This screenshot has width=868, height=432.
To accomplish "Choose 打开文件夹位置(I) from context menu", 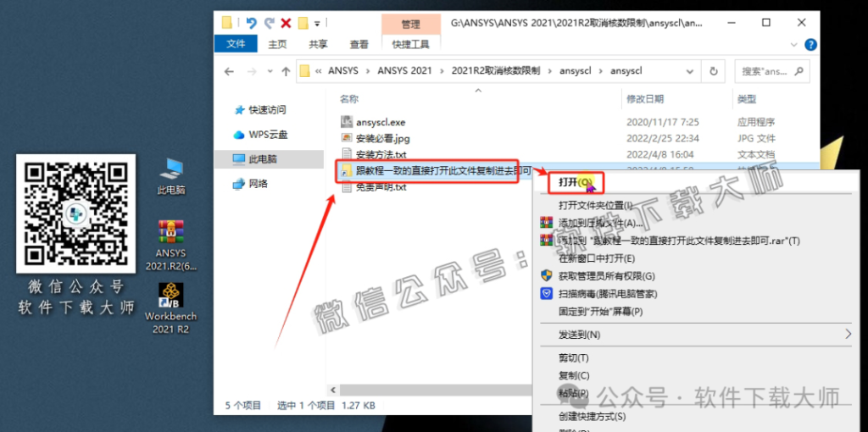I will (595, 205).
